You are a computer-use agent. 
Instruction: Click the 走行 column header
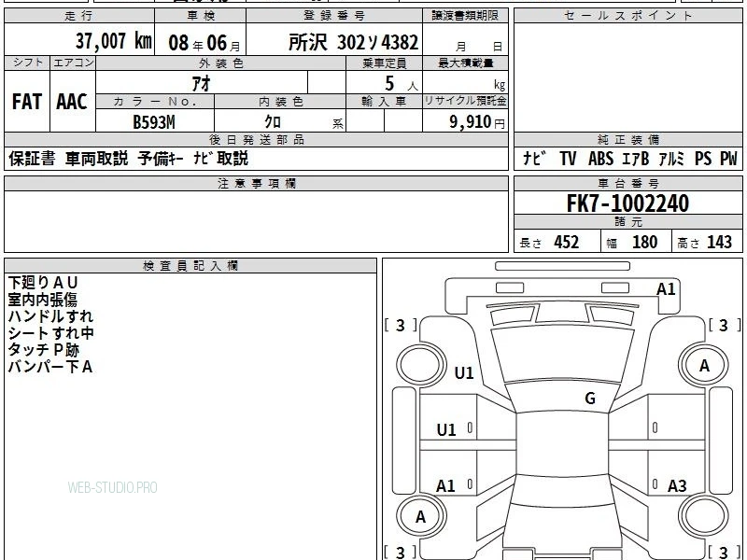point(79,16)
